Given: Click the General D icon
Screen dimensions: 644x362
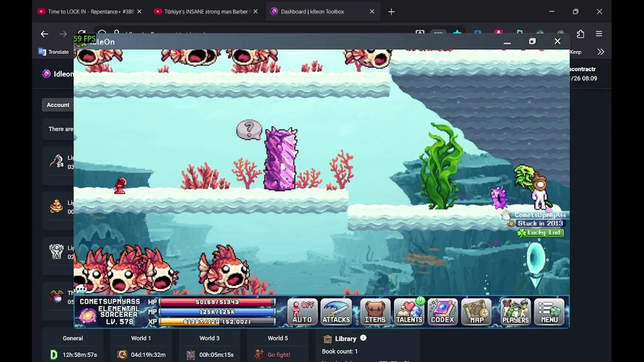Looking at the screenshot, I should [54, 355].
